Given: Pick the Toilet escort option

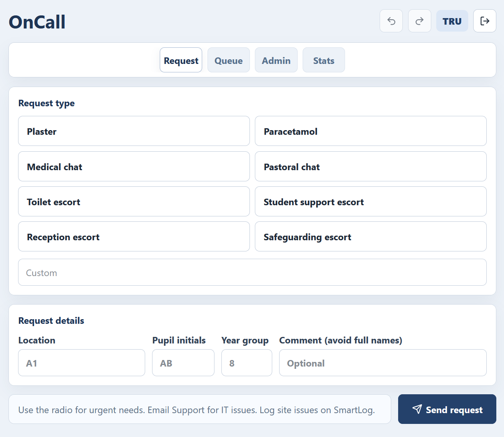Looking at the screenshot, I should [134, 201].
